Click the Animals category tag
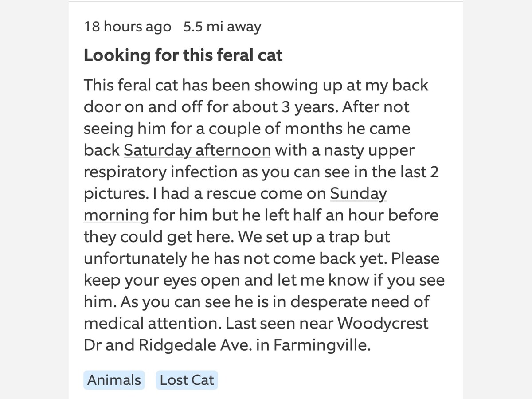The image size is (532, 399). pyautogui.click(x=114, y=380)
